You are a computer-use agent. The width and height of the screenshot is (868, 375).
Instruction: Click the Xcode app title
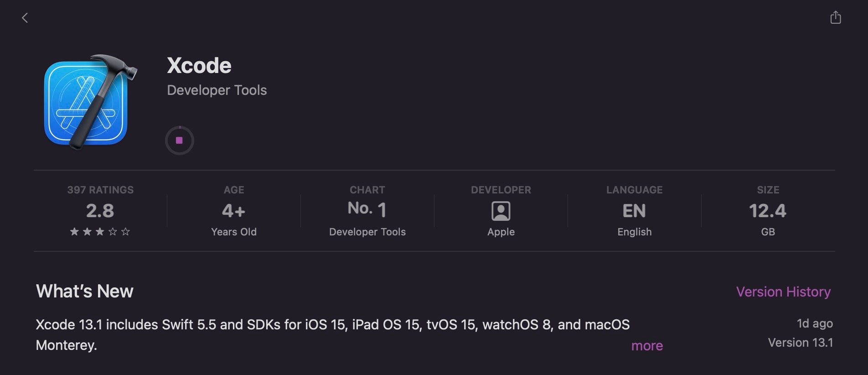click(x=199, y=66)
